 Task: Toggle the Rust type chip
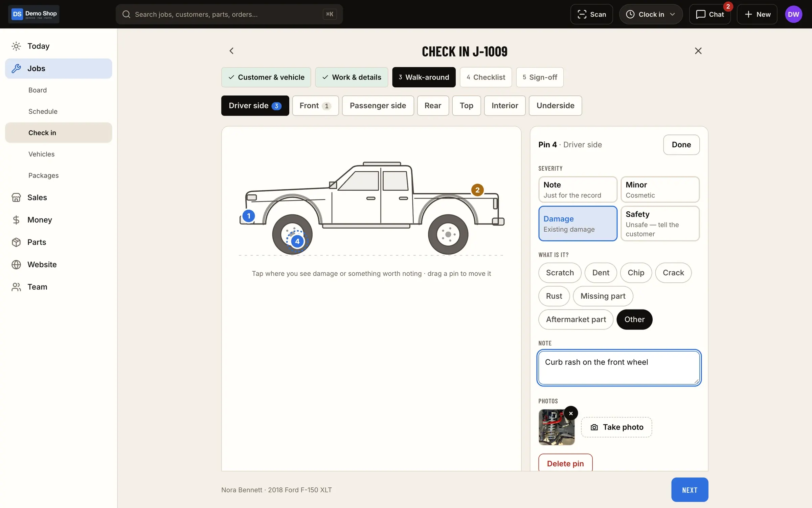[554, 296]
